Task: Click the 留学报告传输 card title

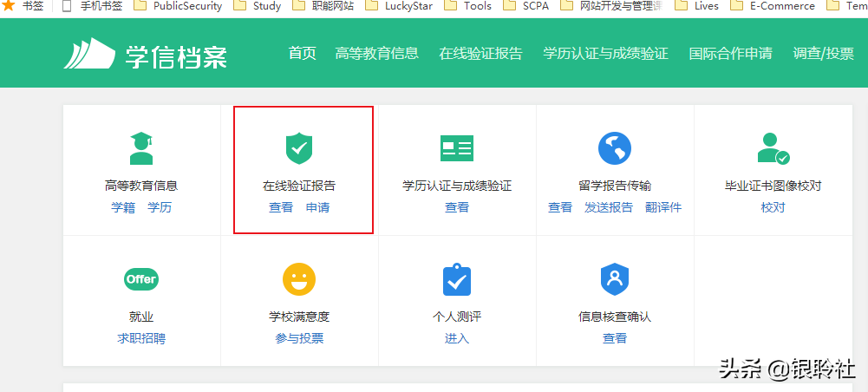Action: pyautogui.click(x=615, y=186)
